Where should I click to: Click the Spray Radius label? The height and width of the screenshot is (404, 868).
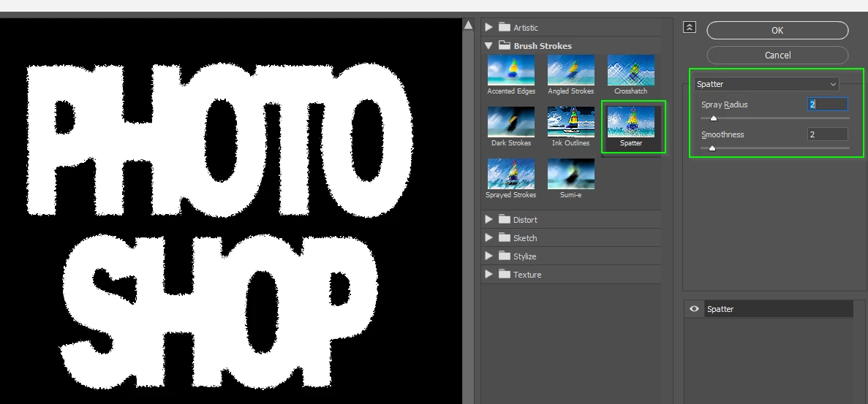(725, 104)
